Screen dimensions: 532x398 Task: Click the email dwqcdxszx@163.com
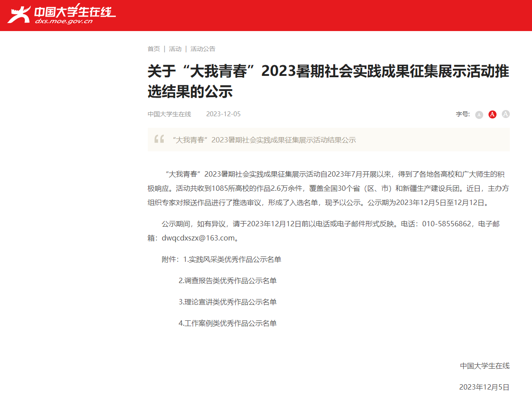click(198, 238)
